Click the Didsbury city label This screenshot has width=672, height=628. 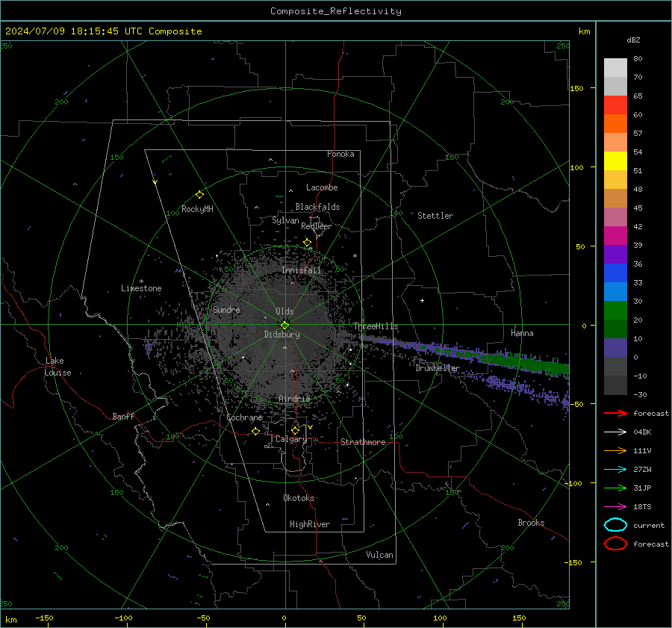click(281, 335)
